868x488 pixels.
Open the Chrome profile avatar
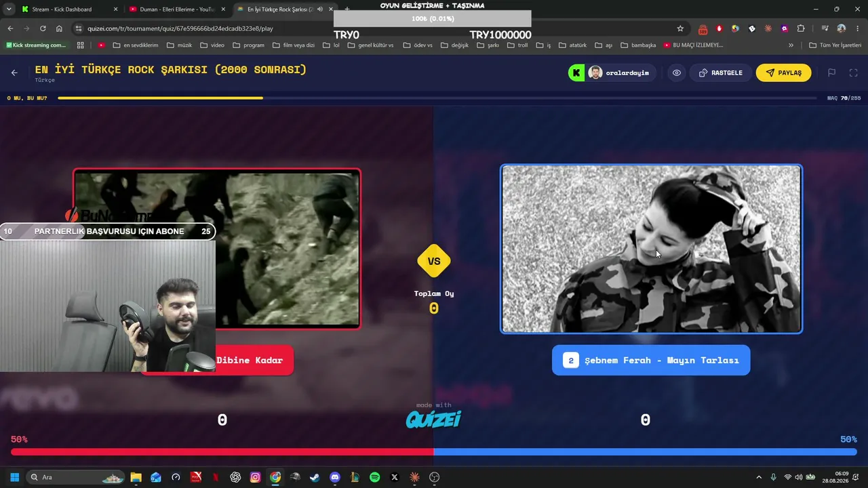coord(842,28)
